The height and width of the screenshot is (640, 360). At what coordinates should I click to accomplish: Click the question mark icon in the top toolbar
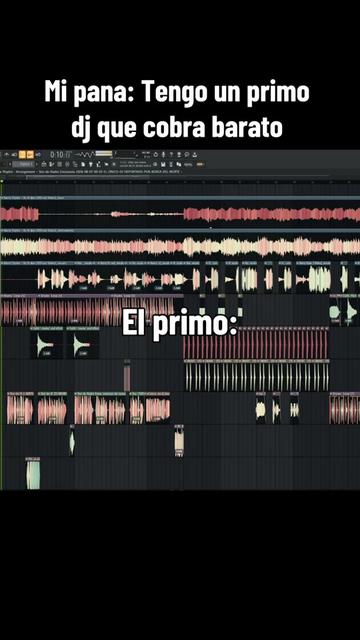coord(171,154)
